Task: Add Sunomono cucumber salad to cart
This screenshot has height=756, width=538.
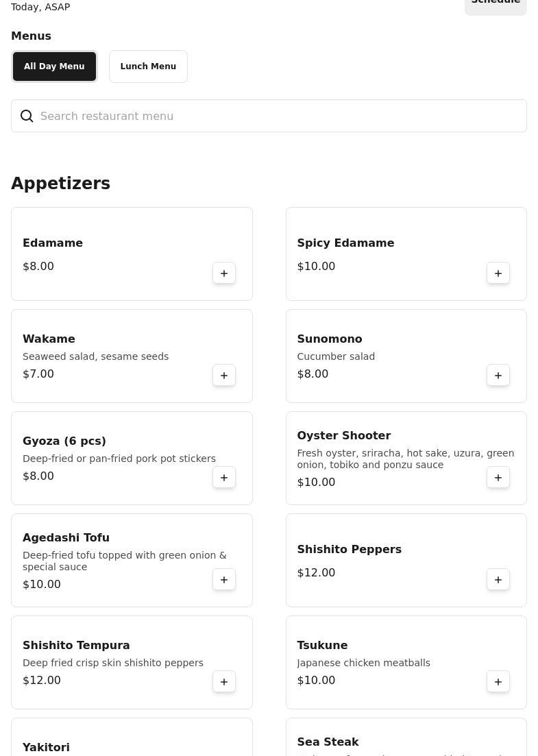Action: (498, 376)
